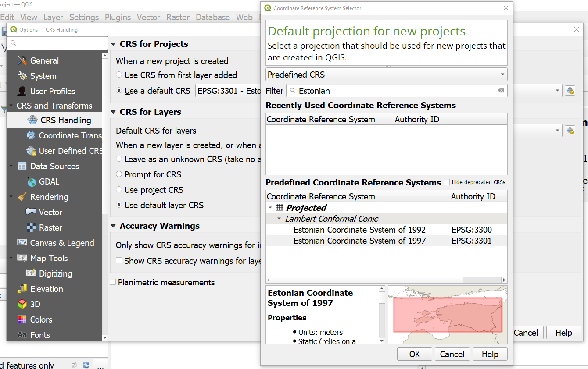Click Cancel in CRS Selector dialog
The height and width of the screenshot is (369, 588).
[x=452, y=354]
